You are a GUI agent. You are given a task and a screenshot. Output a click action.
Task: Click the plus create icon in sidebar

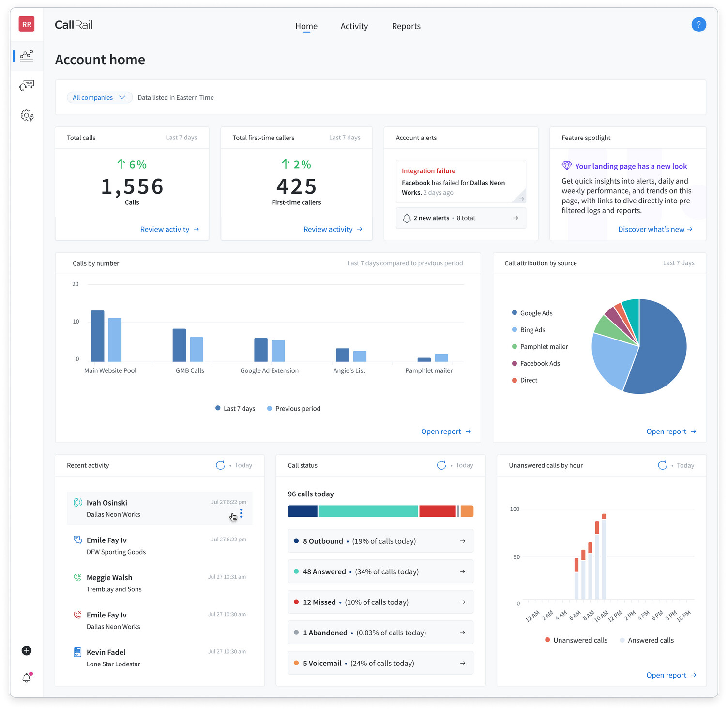click(27, 650)
